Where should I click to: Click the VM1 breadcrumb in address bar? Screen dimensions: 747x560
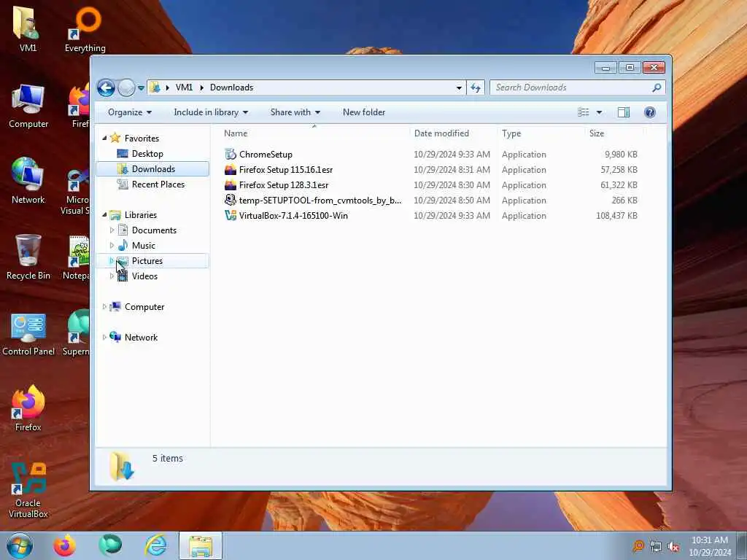184,87
